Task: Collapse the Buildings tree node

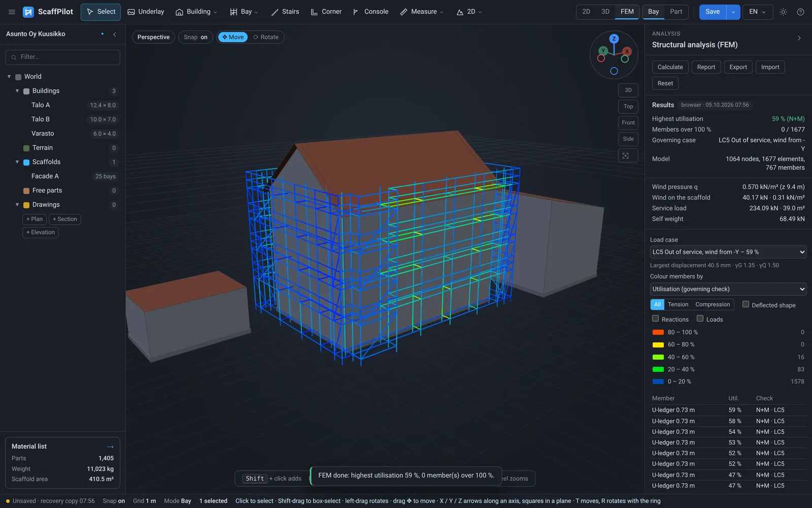Action: (x=17, y=91)
